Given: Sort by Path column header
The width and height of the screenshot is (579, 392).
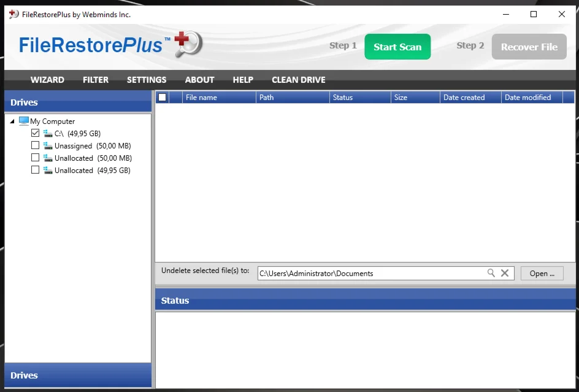Looking at the screenshot, I should coord(293,97).
